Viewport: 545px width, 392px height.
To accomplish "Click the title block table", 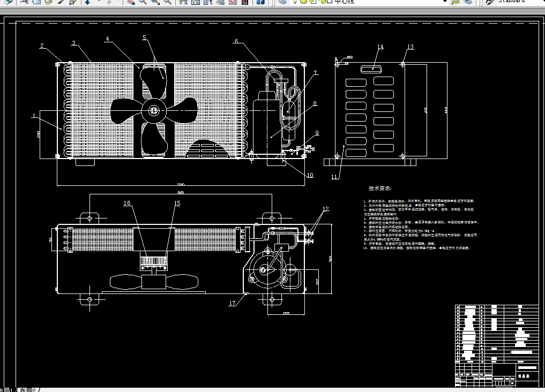I will tap(497, 345).
